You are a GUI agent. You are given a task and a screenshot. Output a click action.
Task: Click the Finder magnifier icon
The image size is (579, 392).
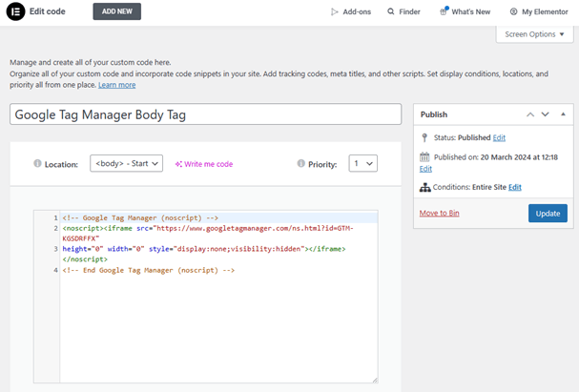pyautogui.click(x=391, y=11)
